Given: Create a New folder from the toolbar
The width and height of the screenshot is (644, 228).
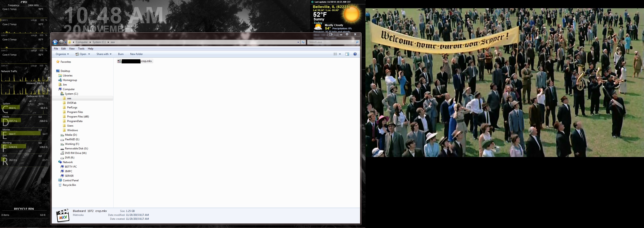Looking at the screenshot, I should click(136, 54).
